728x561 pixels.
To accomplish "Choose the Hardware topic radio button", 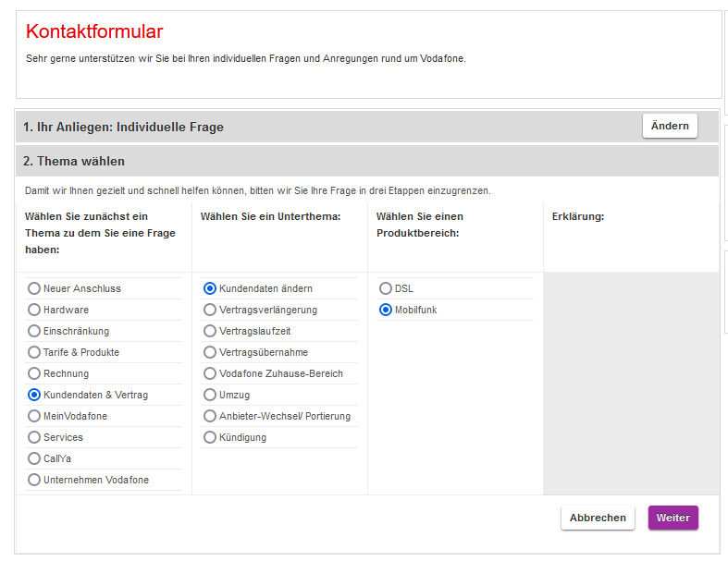I will [x=34, y=310].
